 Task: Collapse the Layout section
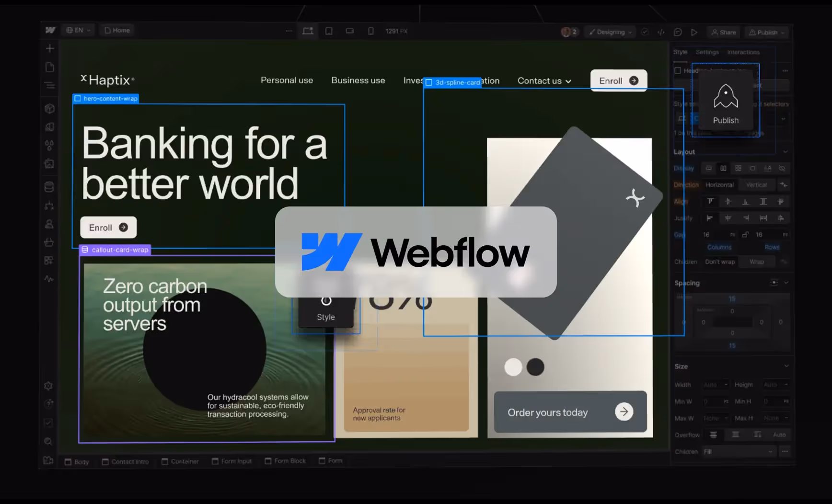(786, 151)
